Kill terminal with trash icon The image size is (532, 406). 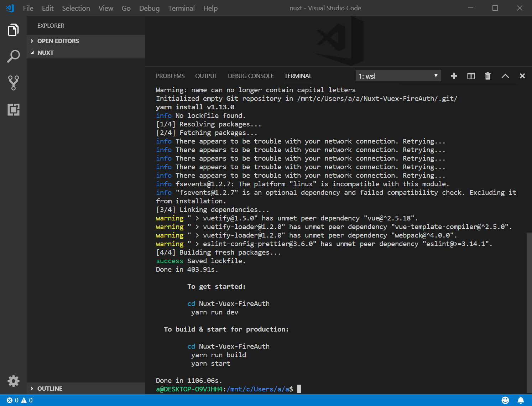(x=488, y=76)
